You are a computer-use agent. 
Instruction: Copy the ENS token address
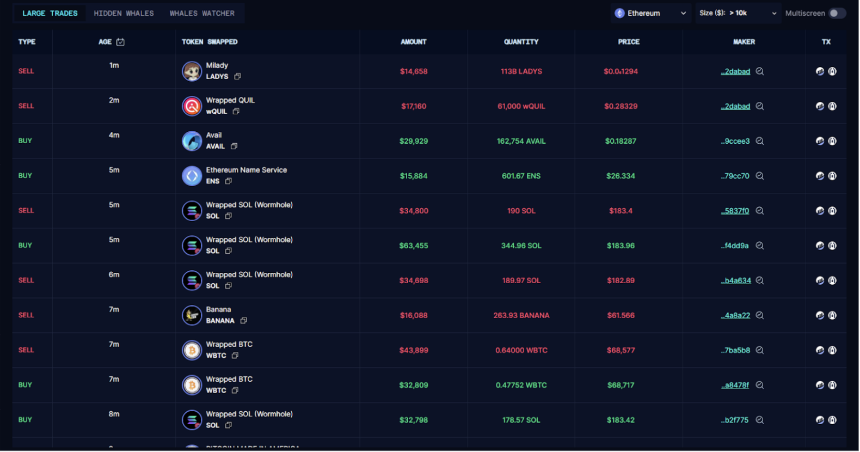point(229,182)
